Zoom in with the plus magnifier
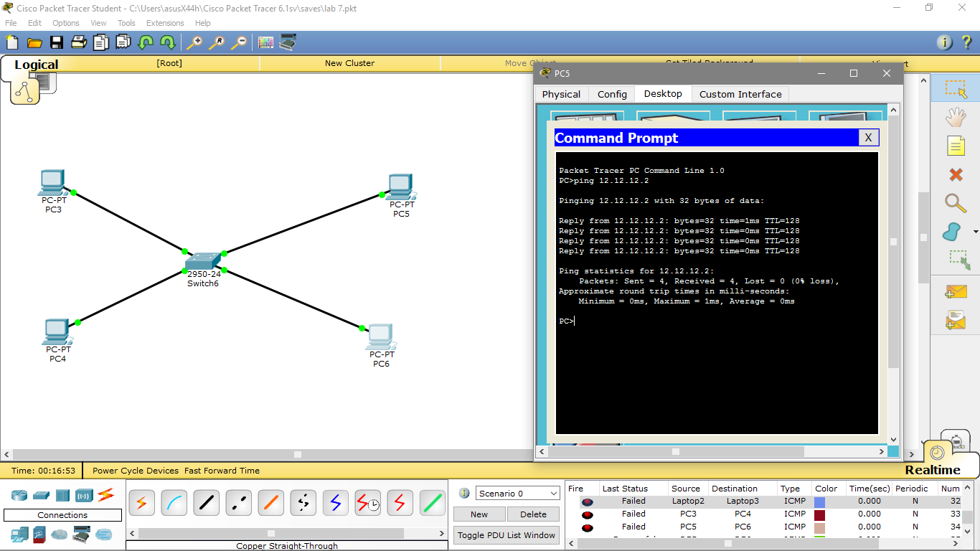Image resolution: width=980 pixels, height=551 pixels. pyautogui.click(x=194, y=42)
